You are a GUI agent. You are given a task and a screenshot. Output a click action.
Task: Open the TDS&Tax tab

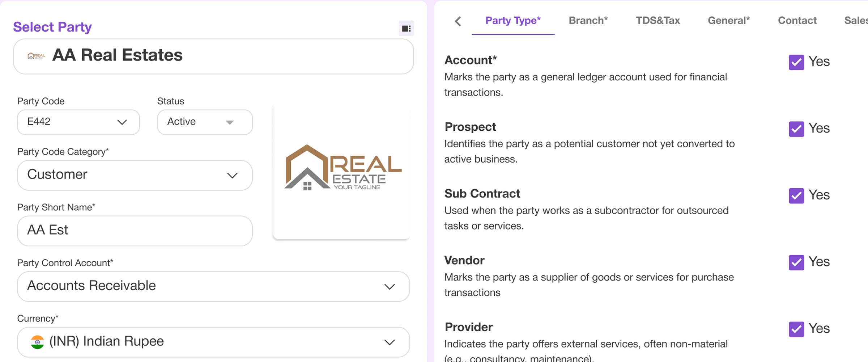click(658, 21)
